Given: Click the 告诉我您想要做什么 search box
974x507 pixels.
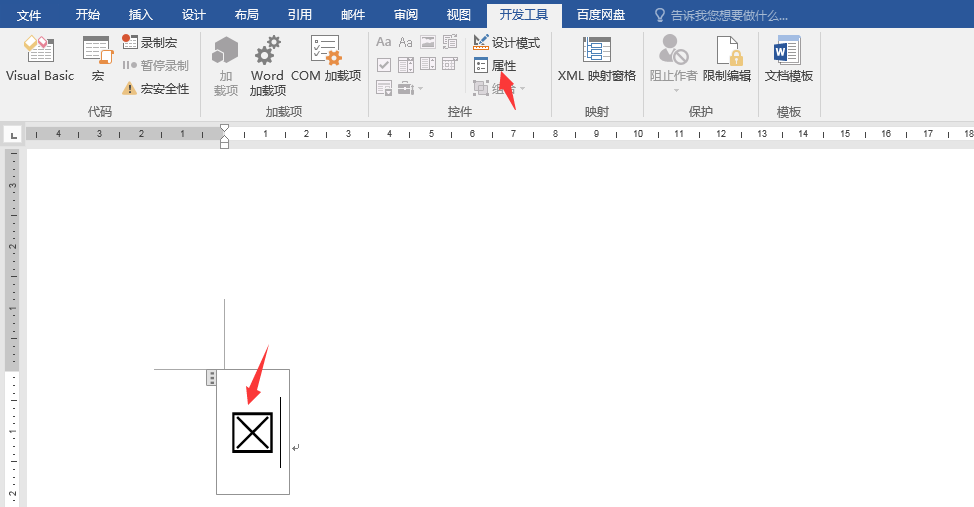Looking at the screenshot, I should (721, 15).
